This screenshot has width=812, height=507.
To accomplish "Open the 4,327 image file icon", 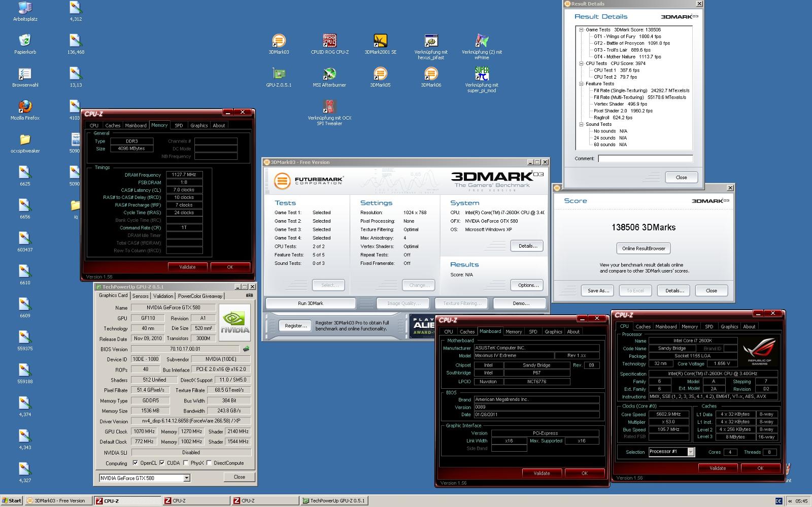I will pos(25,469).
